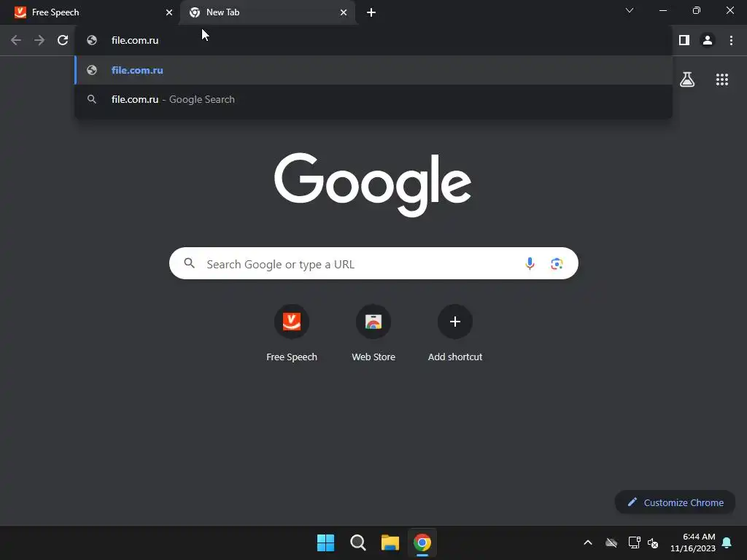Click the OneDrive cloud tray icon
This screenshot has height=560, width=747.
point(611,542)
